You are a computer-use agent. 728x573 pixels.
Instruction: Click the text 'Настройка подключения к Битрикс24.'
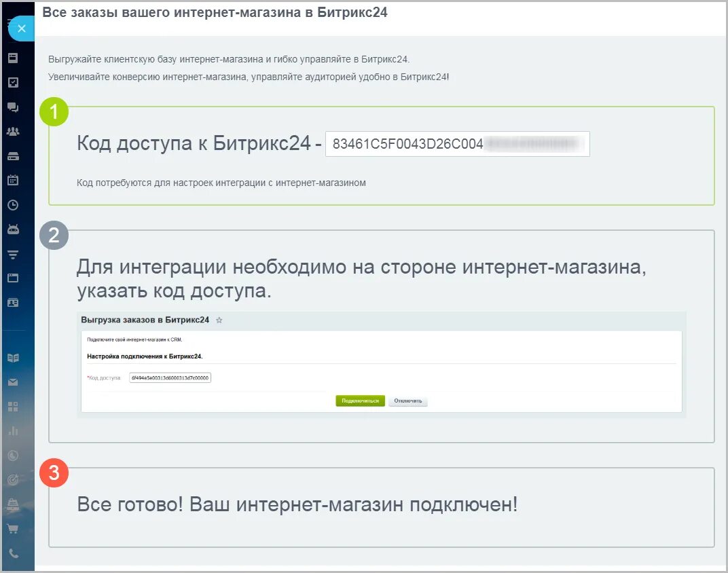145,356
